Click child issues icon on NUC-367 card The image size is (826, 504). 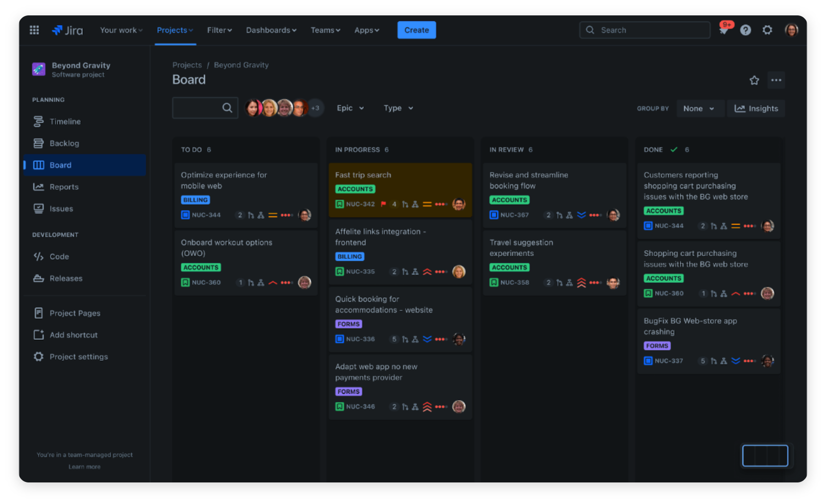point(569,215)
